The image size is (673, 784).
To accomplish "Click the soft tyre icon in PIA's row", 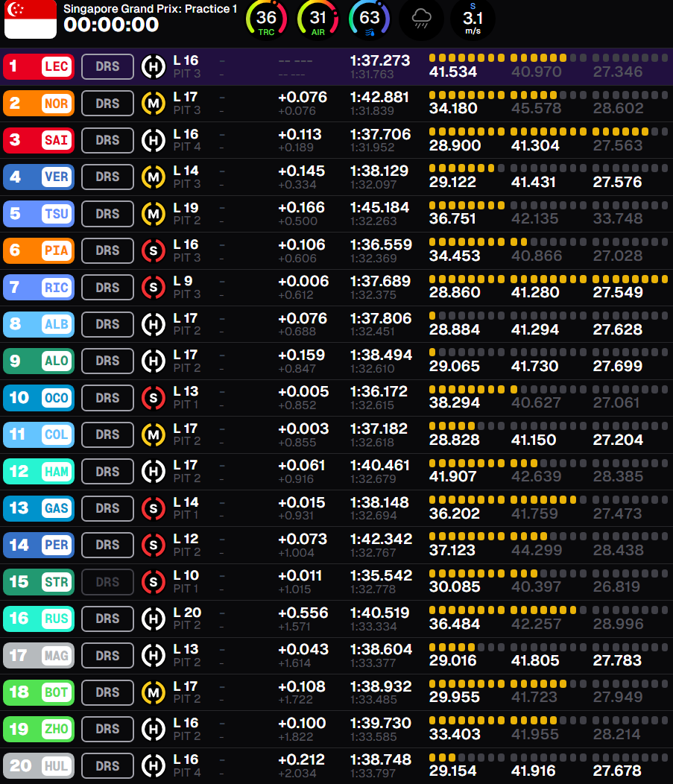I will pos(154,250).
